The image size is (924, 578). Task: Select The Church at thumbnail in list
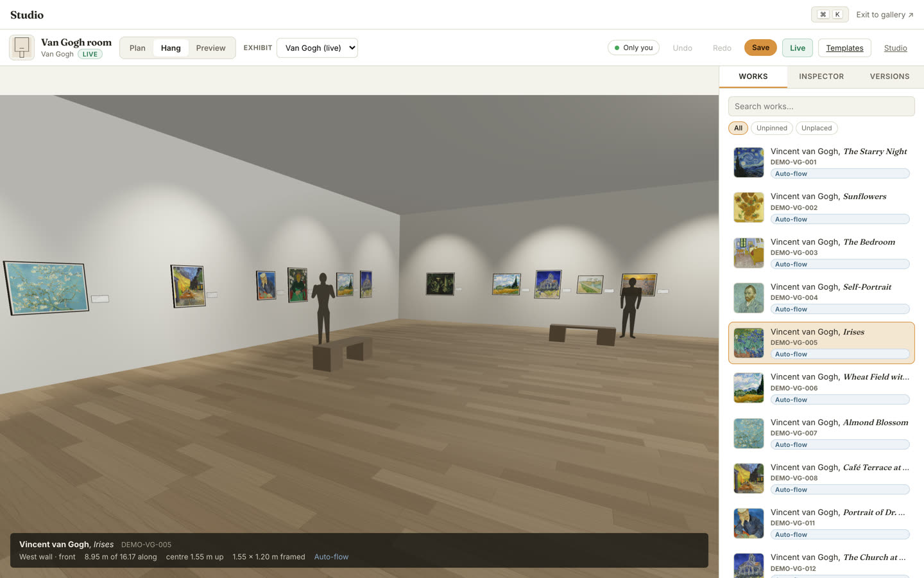tap(749, 565)
